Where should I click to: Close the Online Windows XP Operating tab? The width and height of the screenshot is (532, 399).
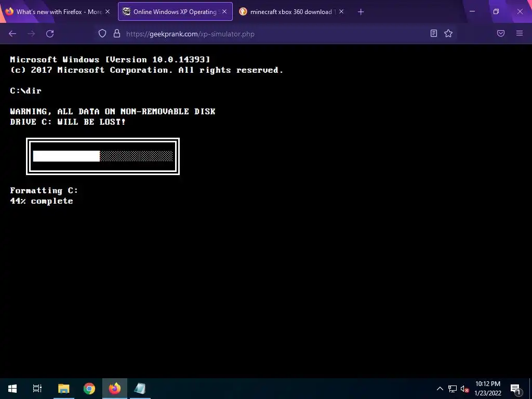[224, 11]
